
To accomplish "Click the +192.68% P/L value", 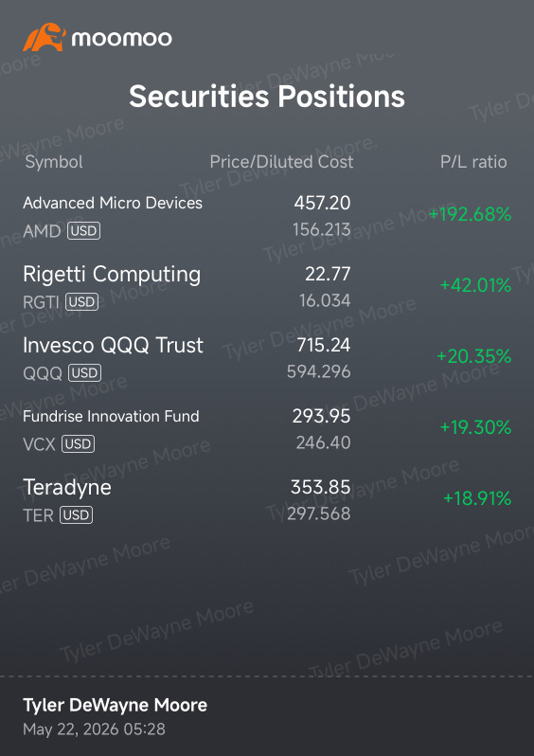I will [470, 214].
